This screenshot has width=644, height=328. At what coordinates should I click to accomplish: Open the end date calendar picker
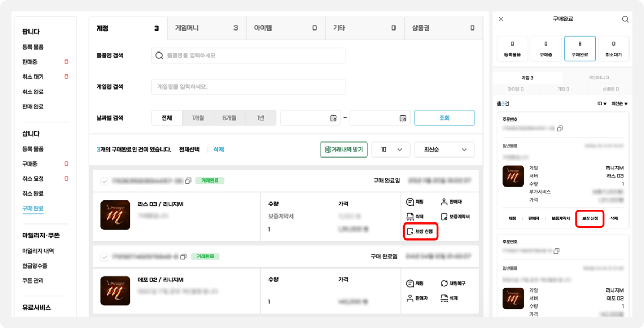tap(402, 118)
